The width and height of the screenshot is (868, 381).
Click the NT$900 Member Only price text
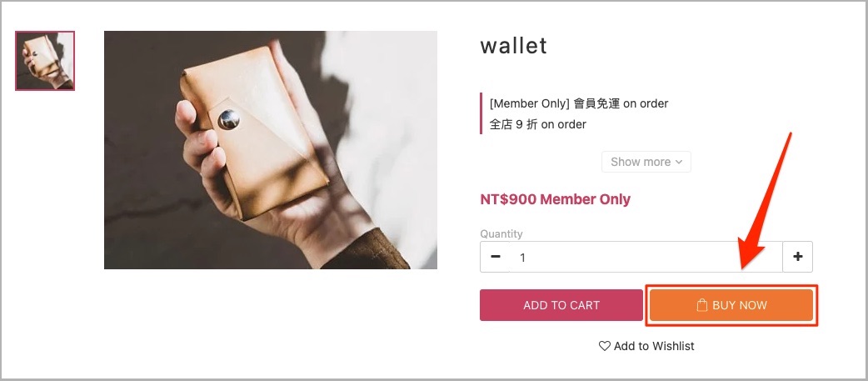point(556,199)
